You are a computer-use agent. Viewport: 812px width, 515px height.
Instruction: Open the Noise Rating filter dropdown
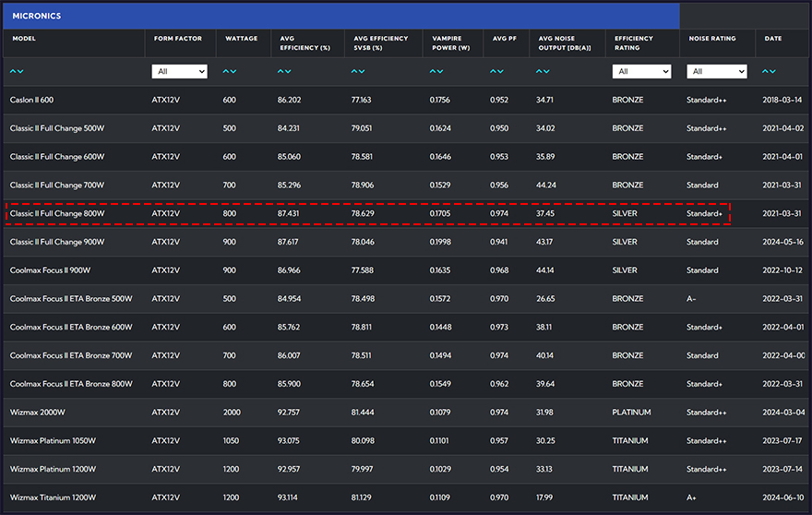[x=717, y=71]
